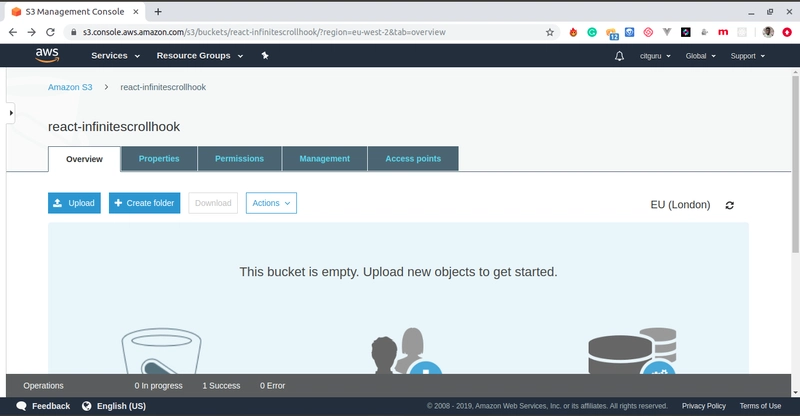Click the red letter m extension icon
The width and height of the screenshot is (800, 416).
coord(723,32)
